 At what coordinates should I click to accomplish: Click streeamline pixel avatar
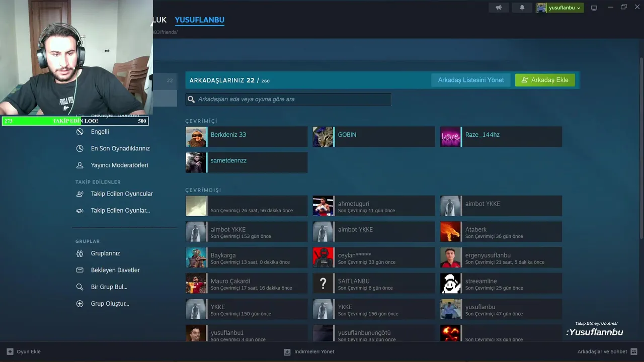point(450,283)
